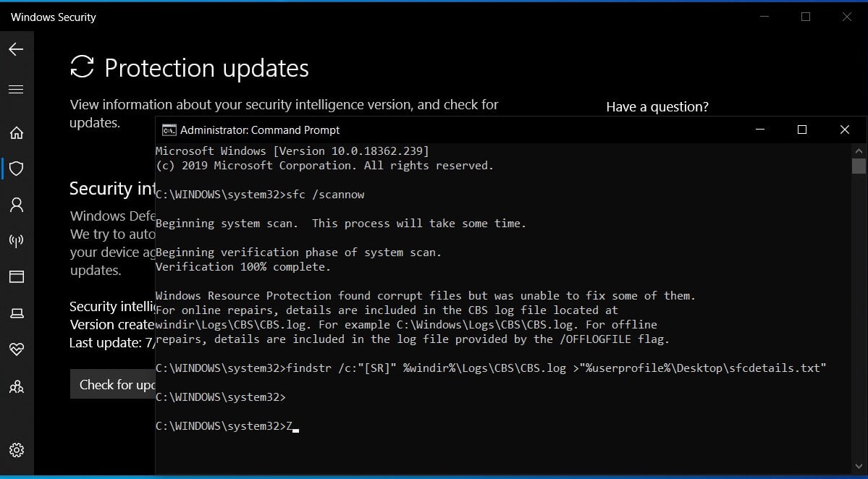Screen dimensions: 868x479
Task: Open Account protection person icon
Action: pos(17,205)
